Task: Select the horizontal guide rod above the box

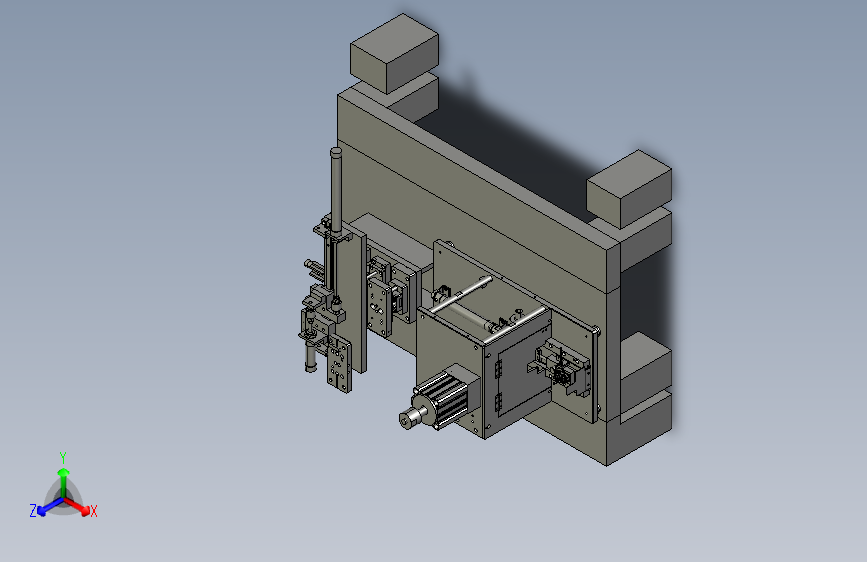Action: pyautogui.click(x=461, y=294)
